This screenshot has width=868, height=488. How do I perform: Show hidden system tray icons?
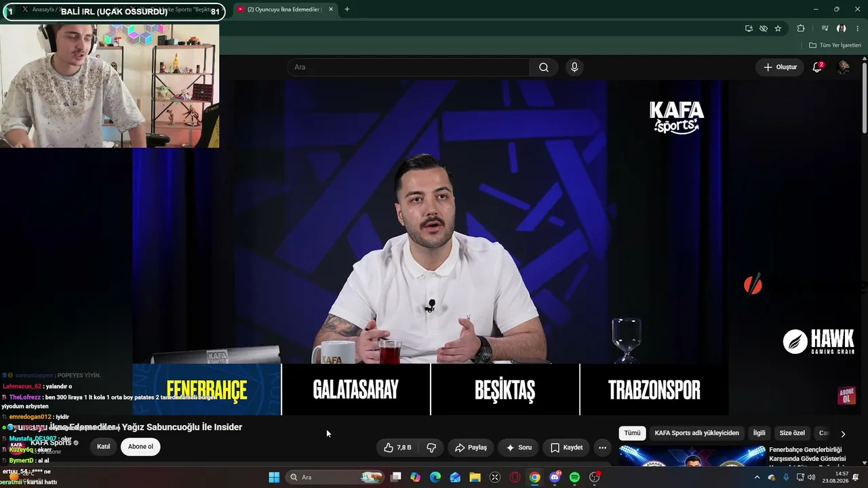[757, 477]
